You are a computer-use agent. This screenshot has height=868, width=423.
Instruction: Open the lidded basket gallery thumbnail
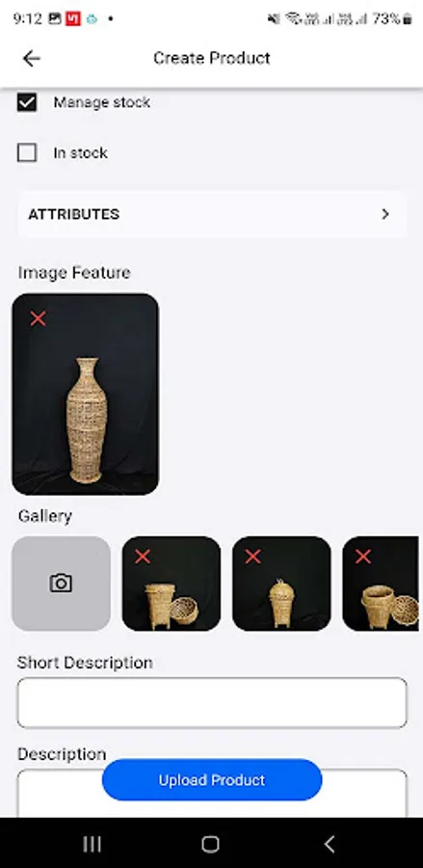(281, 583)
